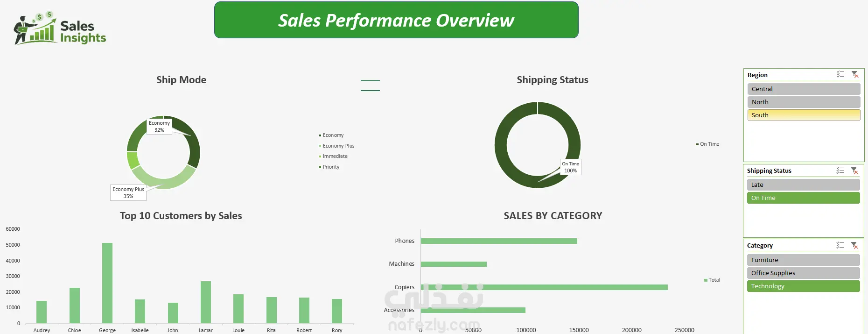
Task: Toggle the North region filter
Action: 803,102
